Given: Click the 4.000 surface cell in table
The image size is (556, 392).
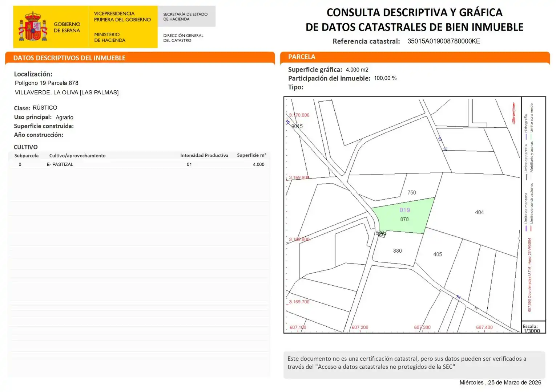Looking at the screenshot, I should point(259,164).
